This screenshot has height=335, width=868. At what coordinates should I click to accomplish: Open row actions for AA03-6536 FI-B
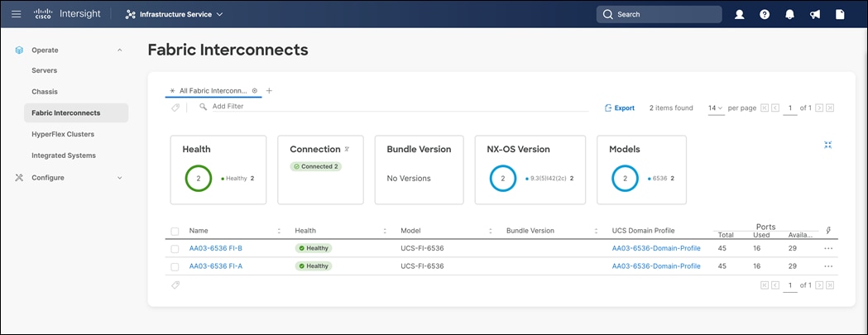coord(828,249)
